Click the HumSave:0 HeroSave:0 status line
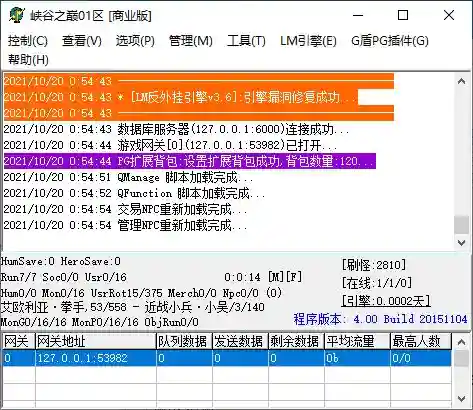473x410 pixels. coord(61,261)
